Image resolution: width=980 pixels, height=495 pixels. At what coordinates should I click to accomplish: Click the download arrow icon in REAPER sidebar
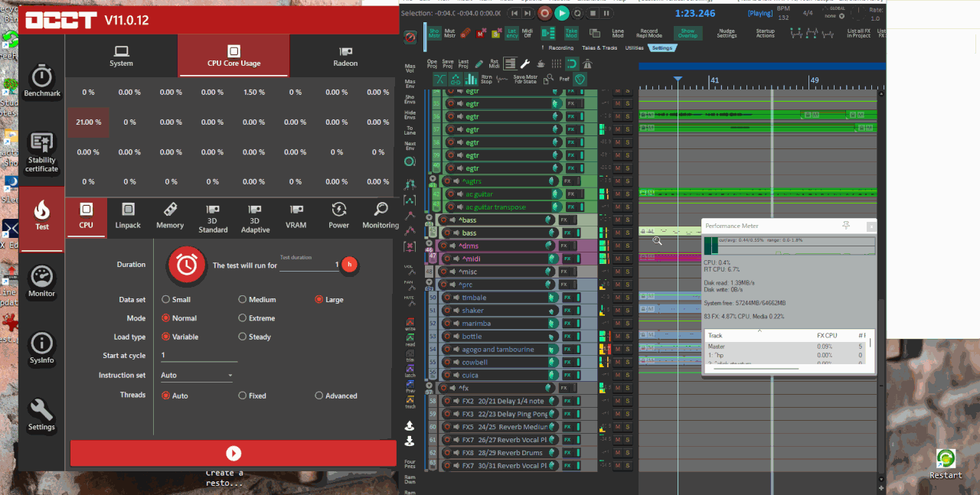click(x=410, y=441)
